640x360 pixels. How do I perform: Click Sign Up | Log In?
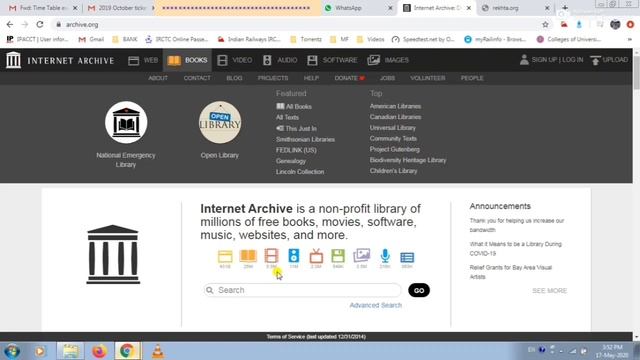pos(551,60)
